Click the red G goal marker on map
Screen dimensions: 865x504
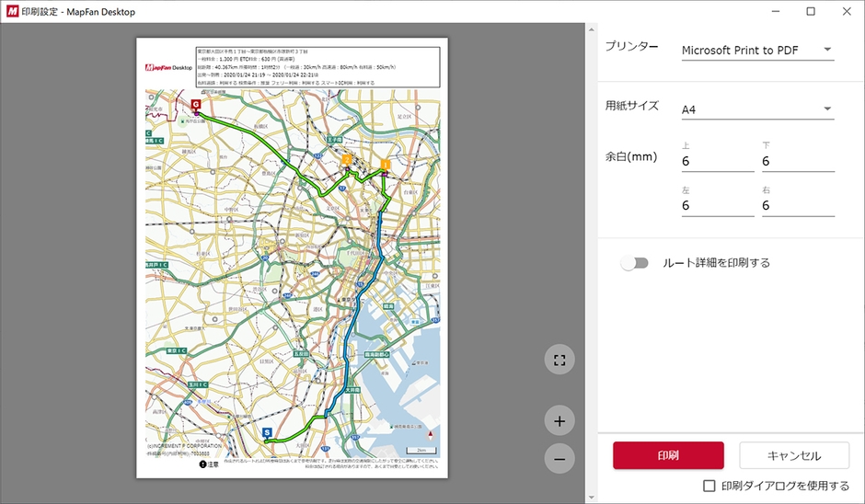click(x=195, y=106)
